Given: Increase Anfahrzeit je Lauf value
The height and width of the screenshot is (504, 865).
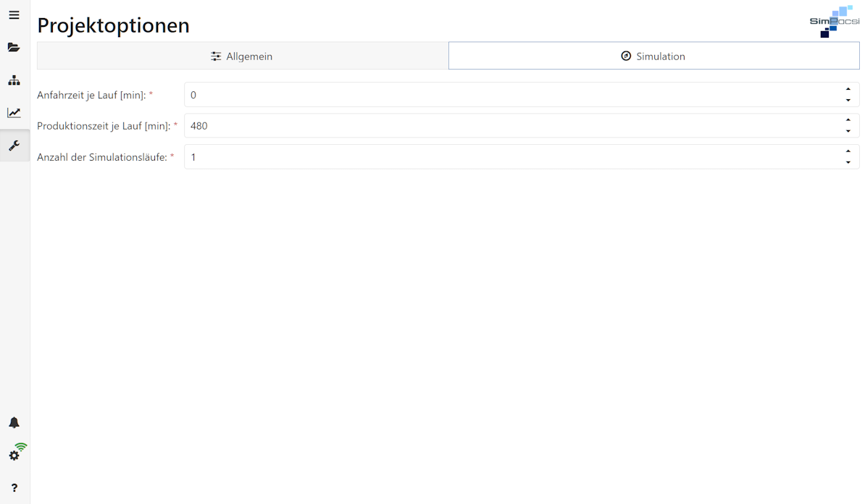Looking at the screenshot, I should click(x=848, y=89).
